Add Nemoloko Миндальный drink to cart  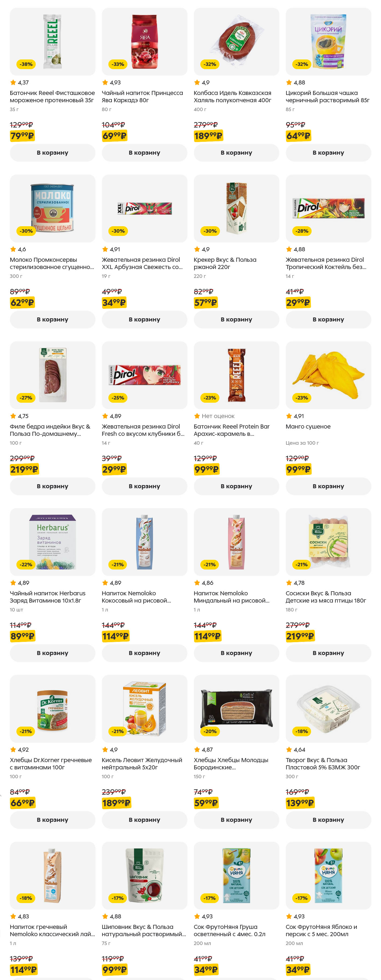pyautogui.click(x=236, y=653)
